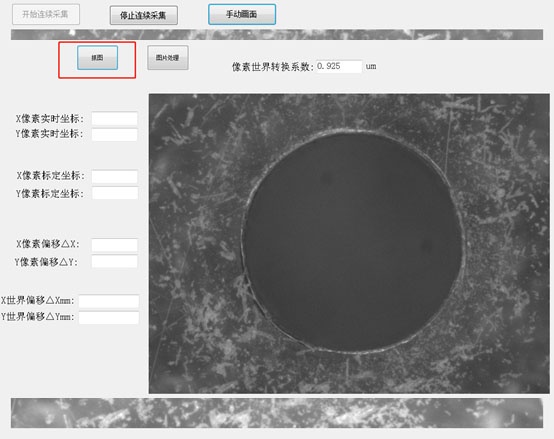Focus the X像素偏移△X field
This screenshot has height=439, width=554.
[114, 245]
